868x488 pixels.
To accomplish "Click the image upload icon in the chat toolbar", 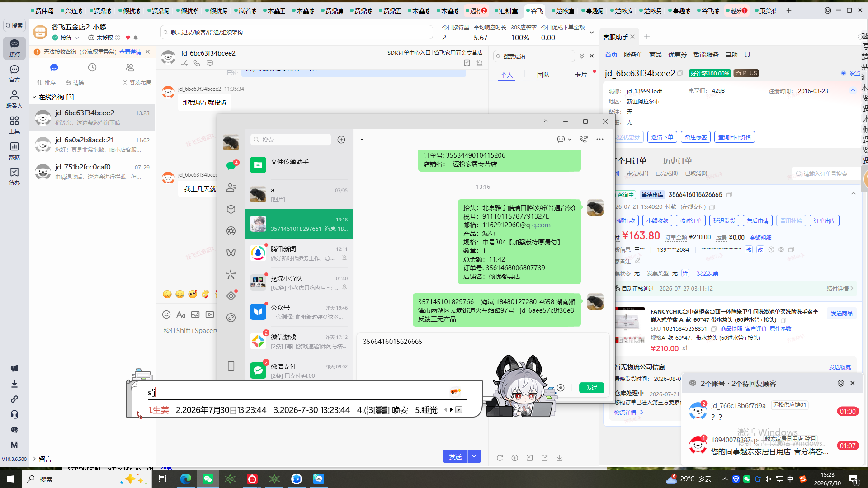I will [x=195, y=314].
